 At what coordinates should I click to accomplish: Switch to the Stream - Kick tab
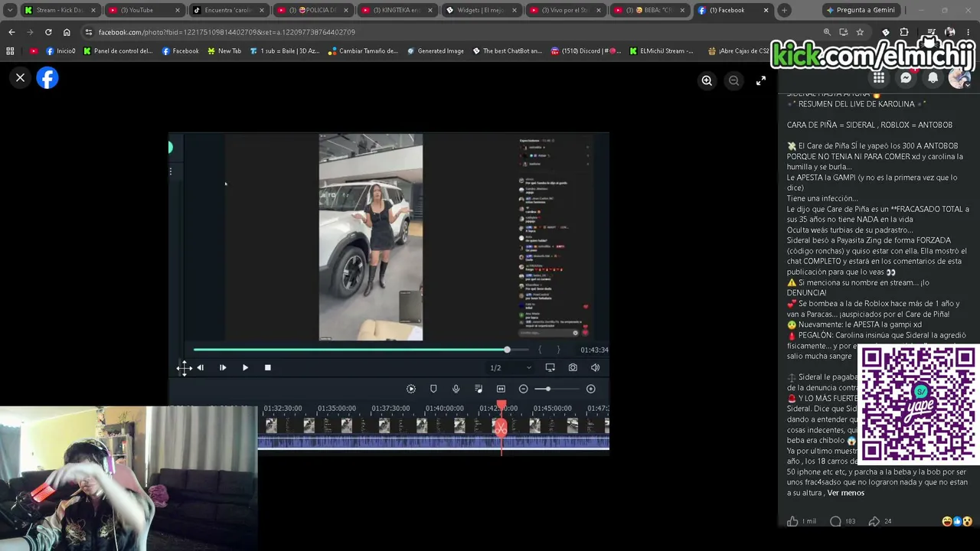[x=60, y=10]
